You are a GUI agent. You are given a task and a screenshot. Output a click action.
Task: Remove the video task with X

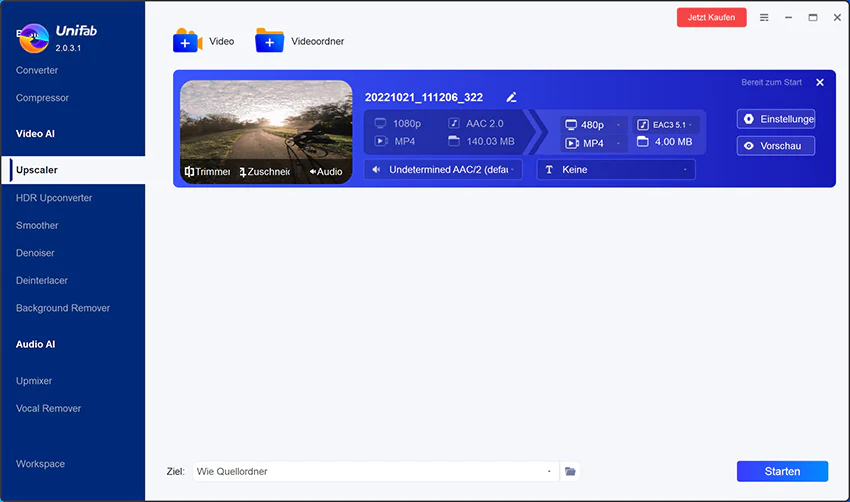click(820, 82)
